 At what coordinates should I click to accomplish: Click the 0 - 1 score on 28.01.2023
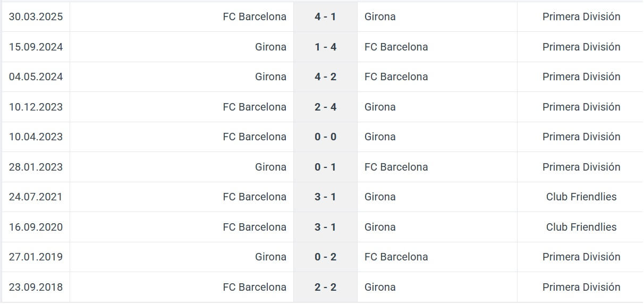click(325, 167)
